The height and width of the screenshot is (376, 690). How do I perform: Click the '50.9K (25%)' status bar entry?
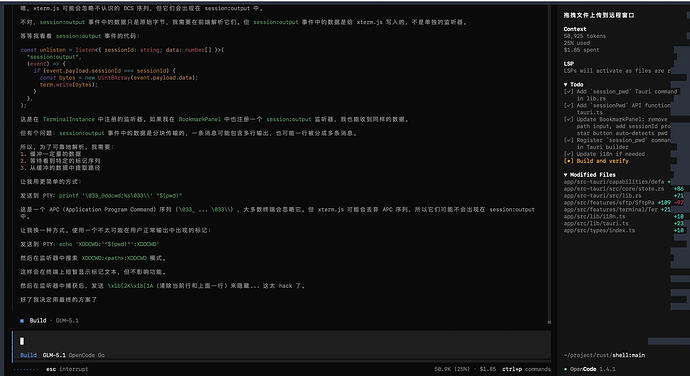tap(452, 369)
